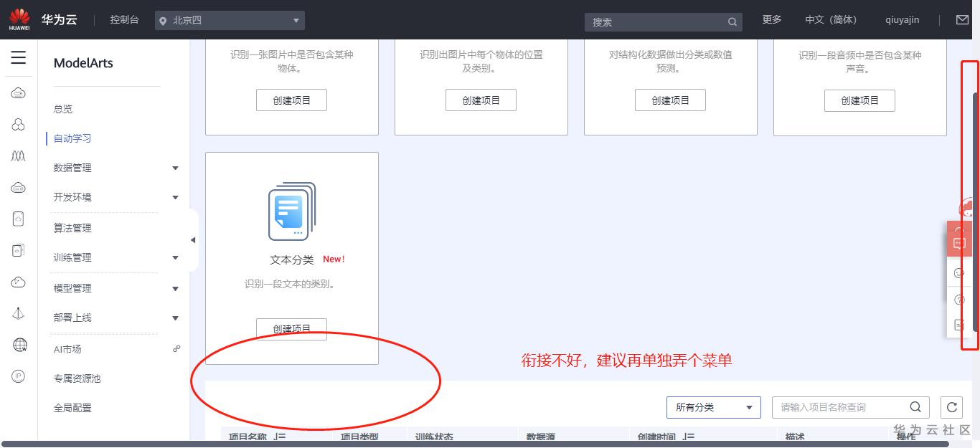980x448 pixels.
Task: Select 自动学习 in the sidebar
Action: click(x=72, y=138)
